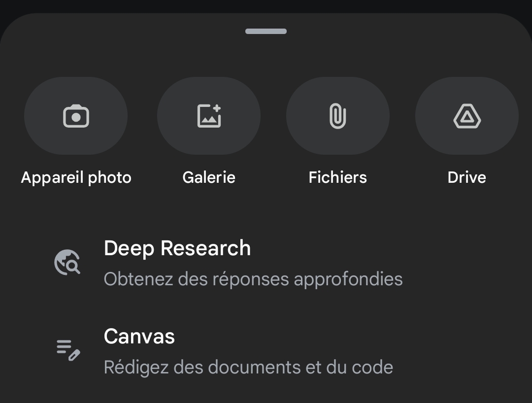The height and width of the screenshot is (403, 532).
Task: Tap the camera icon
Action: pos(76,116)
